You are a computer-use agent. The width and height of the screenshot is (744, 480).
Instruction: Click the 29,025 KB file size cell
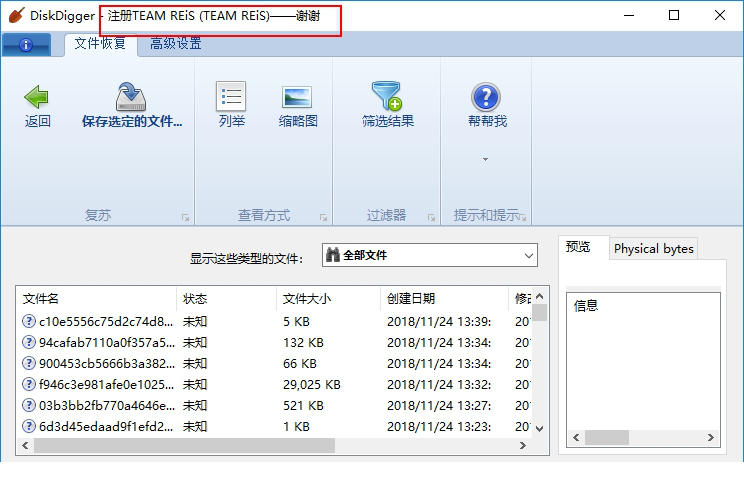click(312, 384)
